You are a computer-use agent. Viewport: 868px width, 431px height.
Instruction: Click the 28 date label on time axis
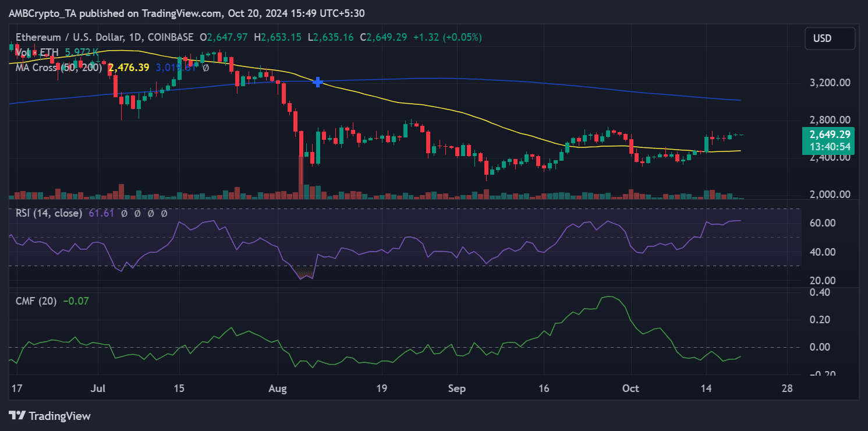coord(788,388)
